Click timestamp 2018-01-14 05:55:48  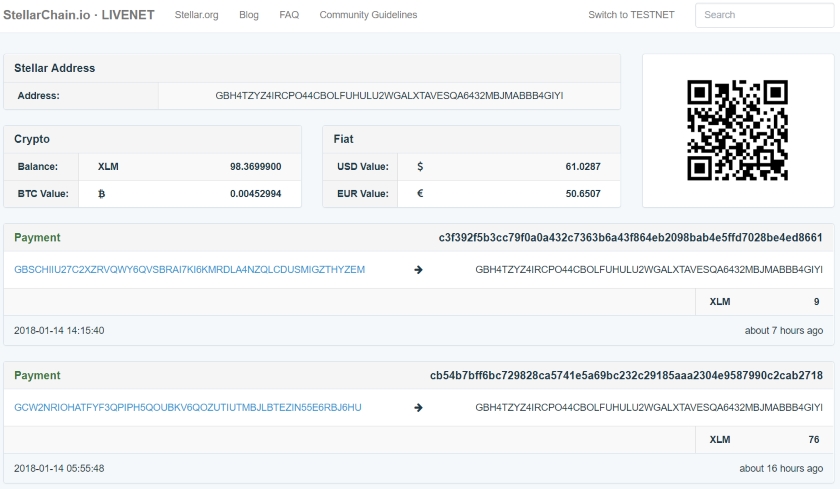(59, 469)
